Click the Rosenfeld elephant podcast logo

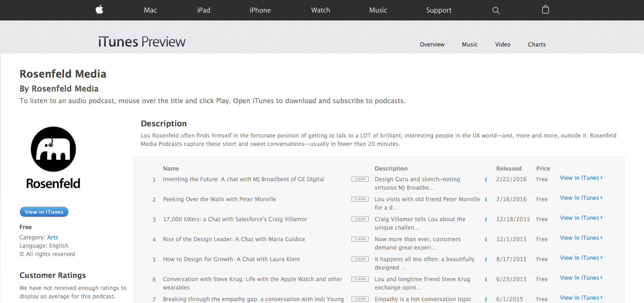click(53, 149)
